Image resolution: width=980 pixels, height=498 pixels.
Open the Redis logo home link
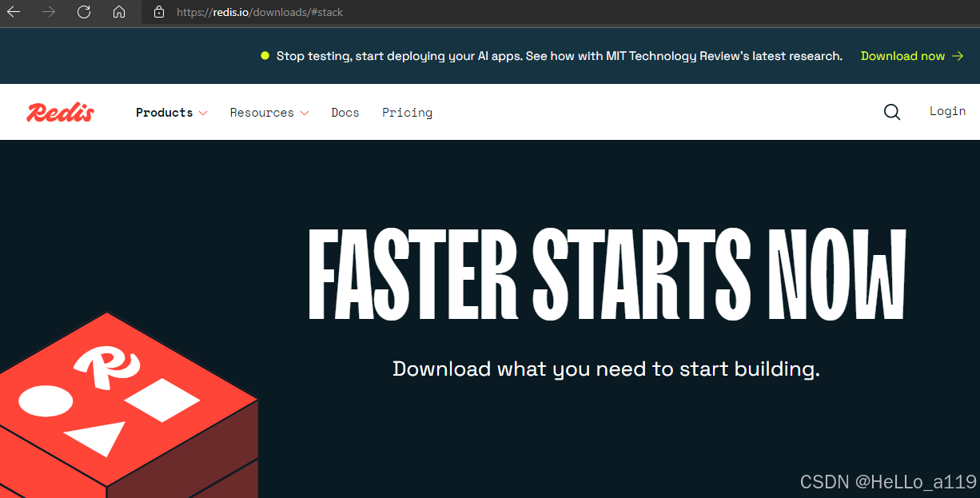click(x=61, y=113)
